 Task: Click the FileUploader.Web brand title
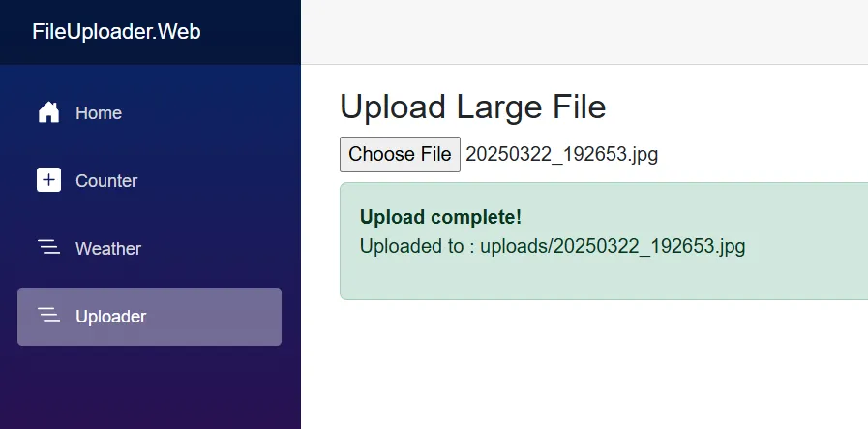(116, 32)
